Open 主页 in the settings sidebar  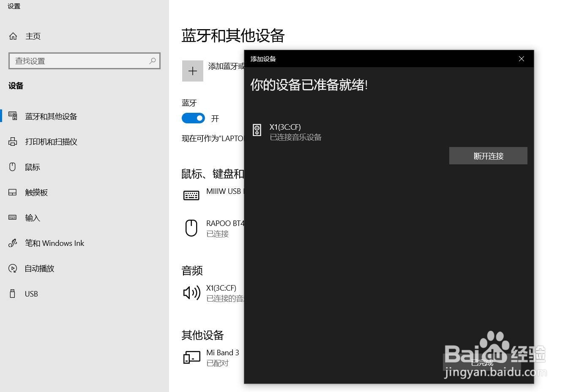[33, 36]
